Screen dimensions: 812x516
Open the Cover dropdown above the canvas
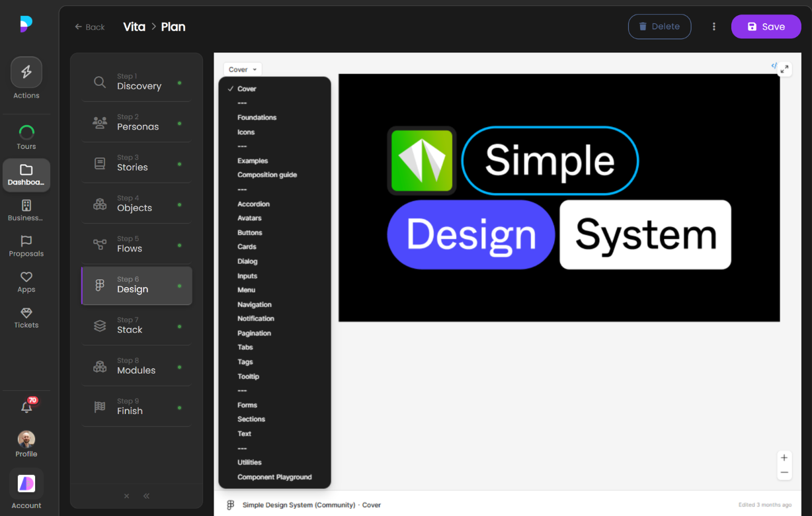(242, 69)
